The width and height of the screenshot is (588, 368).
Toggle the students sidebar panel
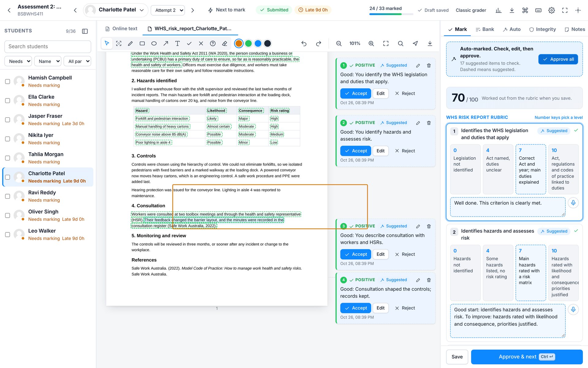pos(85,31)
